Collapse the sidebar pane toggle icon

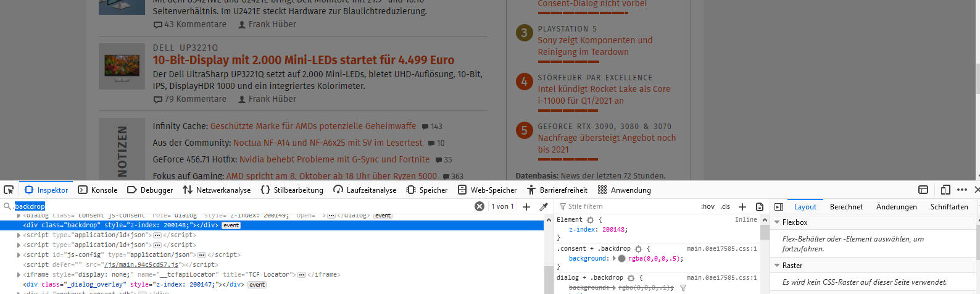[779, 207]
